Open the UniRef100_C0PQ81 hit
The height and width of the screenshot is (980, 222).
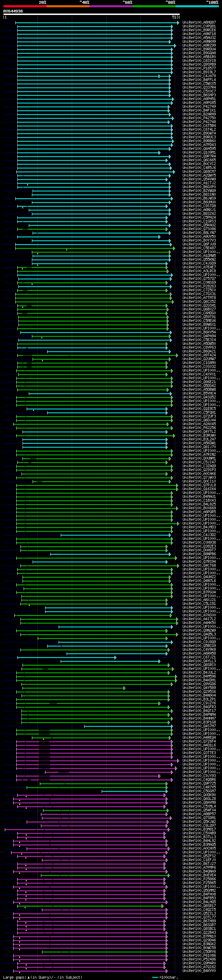click(199, 26)
